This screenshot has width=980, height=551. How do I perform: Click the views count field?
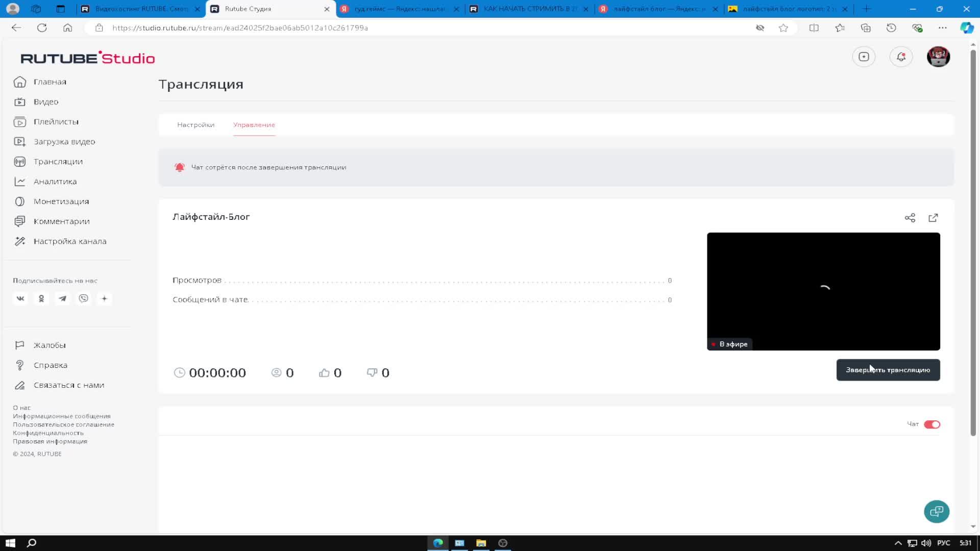[422, 280]
